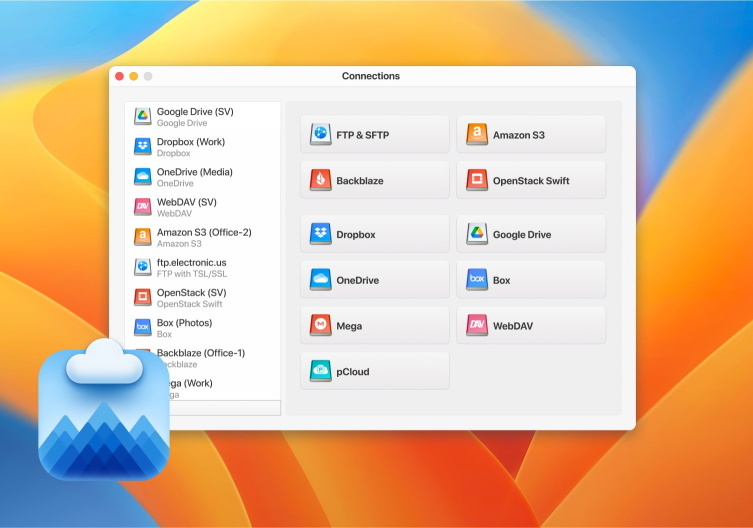753x528 pixels.
Task: Click the ftp.electronic.us globe drive icon
Action: click(143, 267)
